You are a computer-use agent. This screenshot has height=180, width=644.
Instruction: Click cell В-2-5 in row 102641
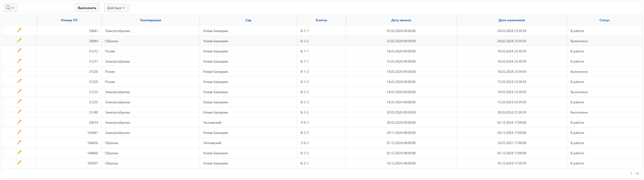pos(305,133)
